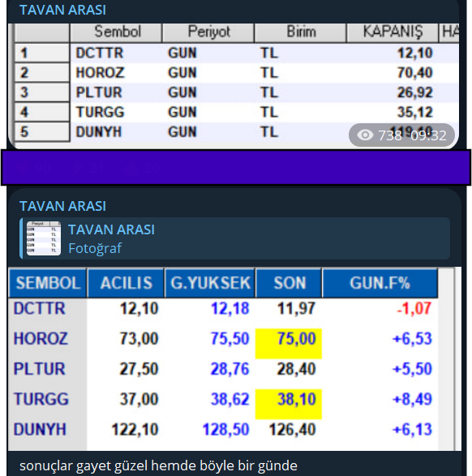Click the ACILIS value 27,50
Viewport: 472px width, 476px height.
click(139, 369)
